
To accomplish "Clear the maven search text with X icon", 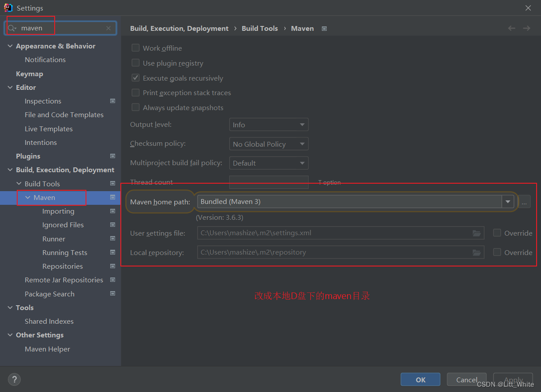I will [108, 28].
